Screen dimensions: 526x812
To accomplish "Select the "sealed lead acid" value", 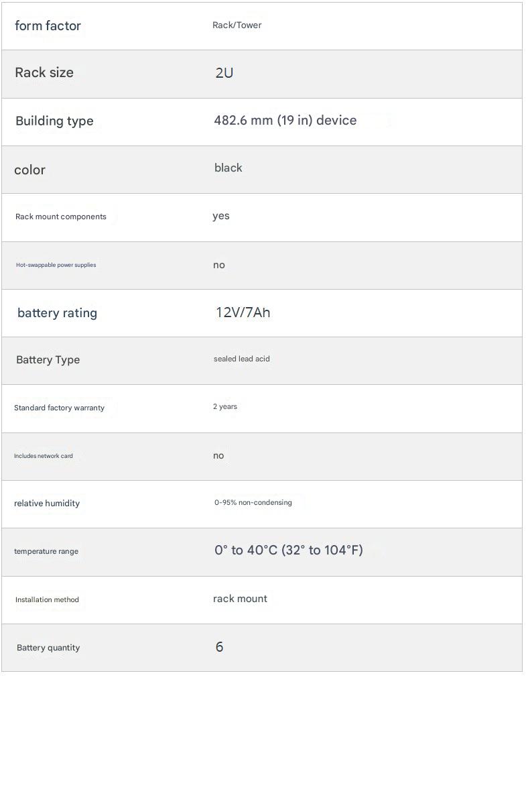I will point(241,359).
